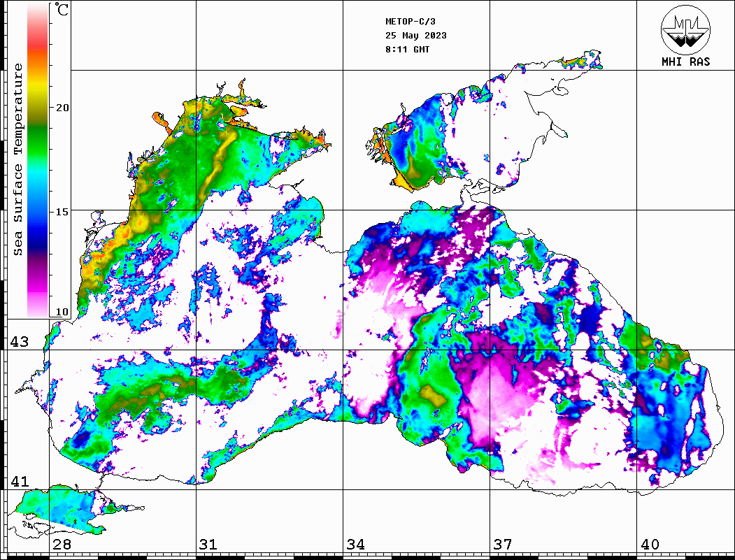This screenshot has width=735, height=560.
Task: Click the longitude label '40'
Action: click(x=650, y=545)
